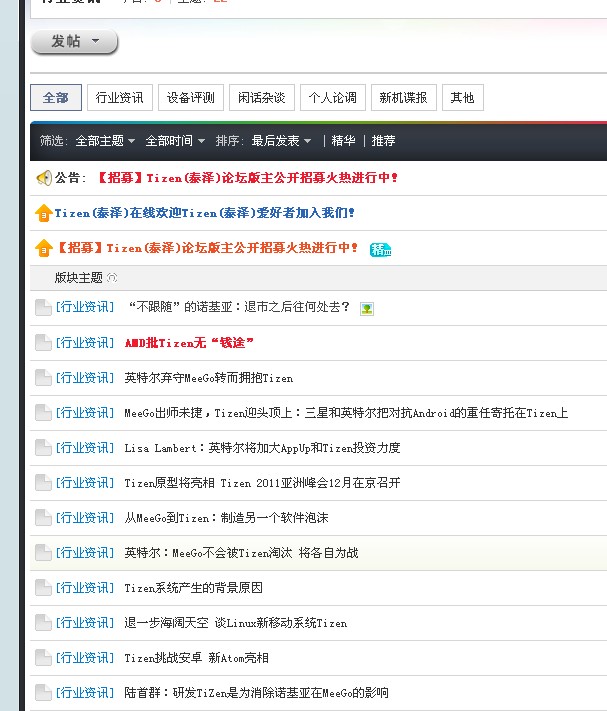
Task: Filter threads by 精华
Action: [343, 141]
